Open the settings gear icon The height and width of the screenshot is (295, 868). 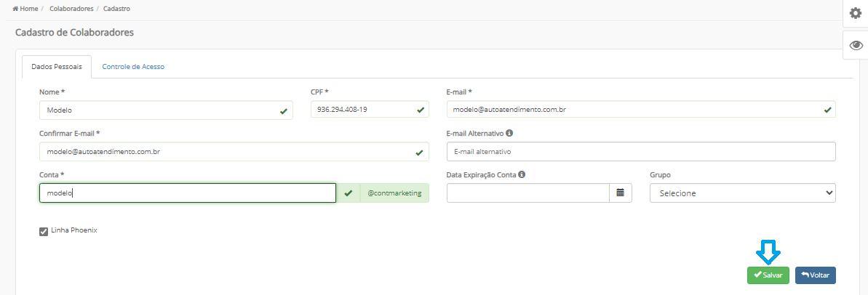tap(856, 13)
